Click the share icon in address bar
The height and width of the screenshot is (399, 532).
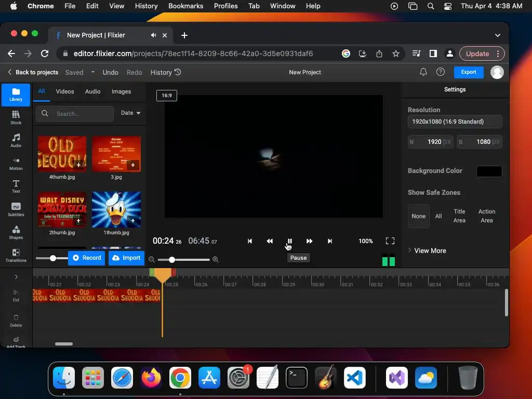coord(379,54)
